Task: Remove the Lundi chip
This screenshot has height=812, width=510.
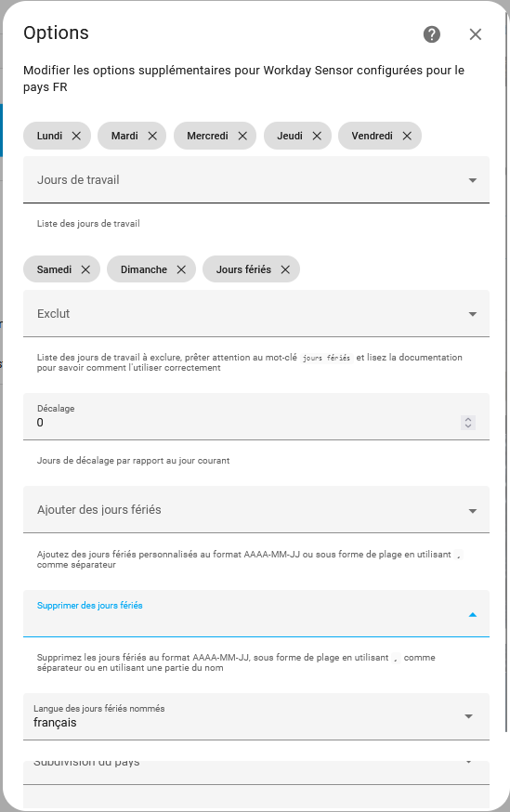Action: (x=76, y=136)
